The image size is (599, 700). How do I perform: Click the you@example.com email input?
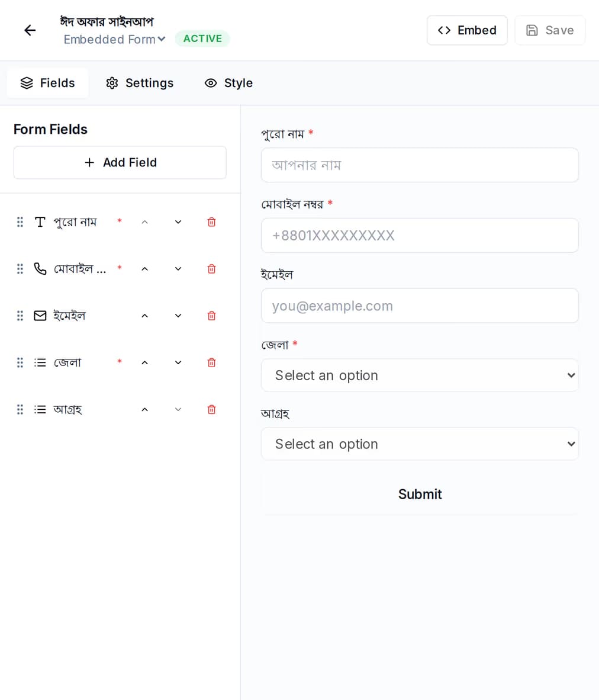(420, 306)
